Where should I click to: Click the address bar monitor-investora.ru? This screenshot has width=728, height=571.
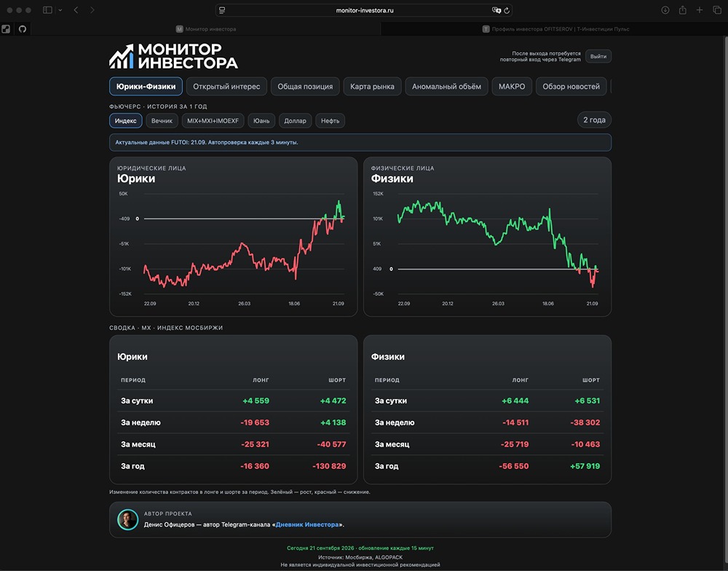pos(365,10)
